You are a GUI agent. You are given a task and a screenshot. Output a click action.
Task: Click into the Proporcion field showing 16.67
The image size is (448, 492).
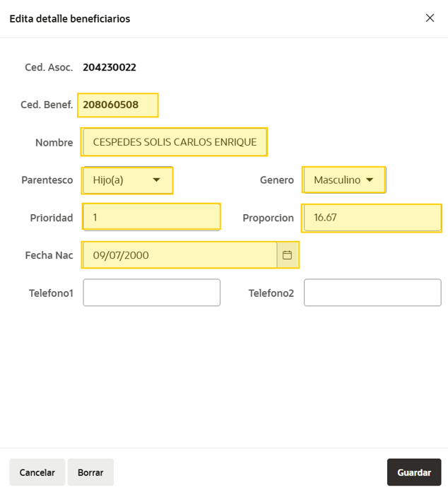(372, 218)
